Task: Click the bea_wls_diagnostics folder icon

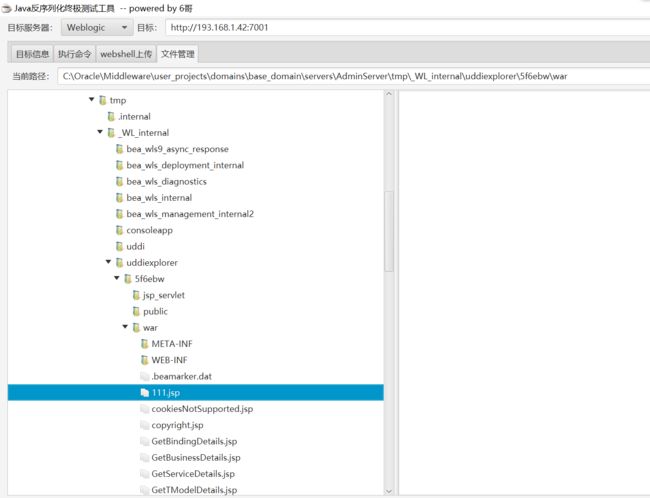Action: pyautogui.click(x=119, y=181)
